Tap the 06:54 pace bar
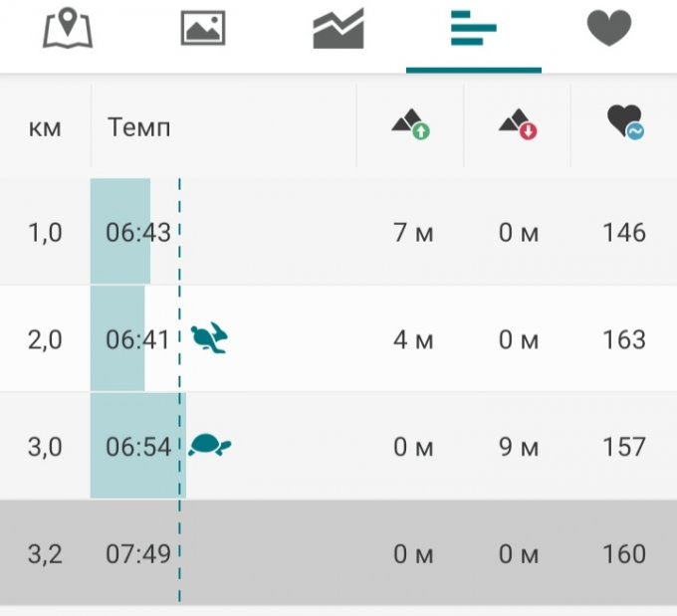Screen dimensions: 677x616 137,446
